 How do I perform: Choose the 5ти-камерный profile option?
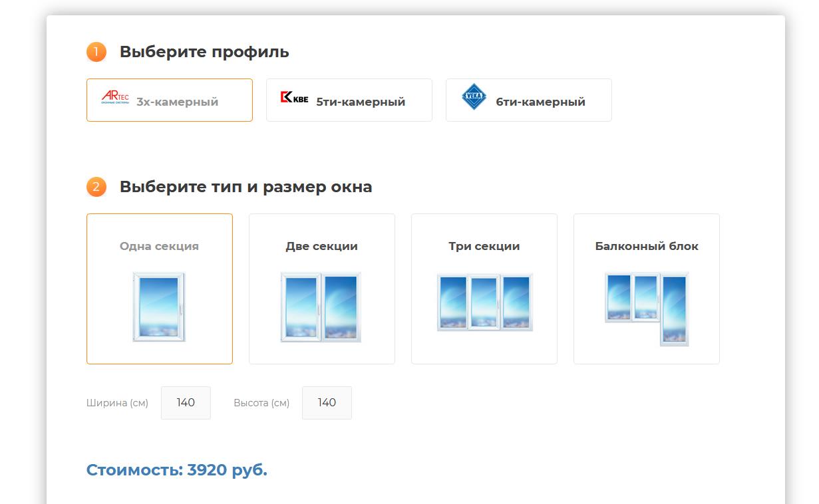360,102
